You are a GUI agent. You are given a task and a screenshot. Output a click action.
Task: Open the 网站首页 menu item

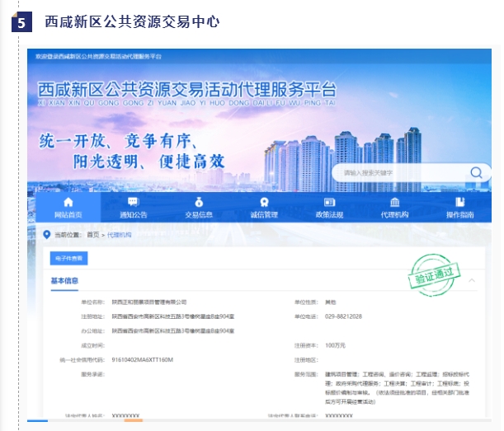(x=68, y=207)
